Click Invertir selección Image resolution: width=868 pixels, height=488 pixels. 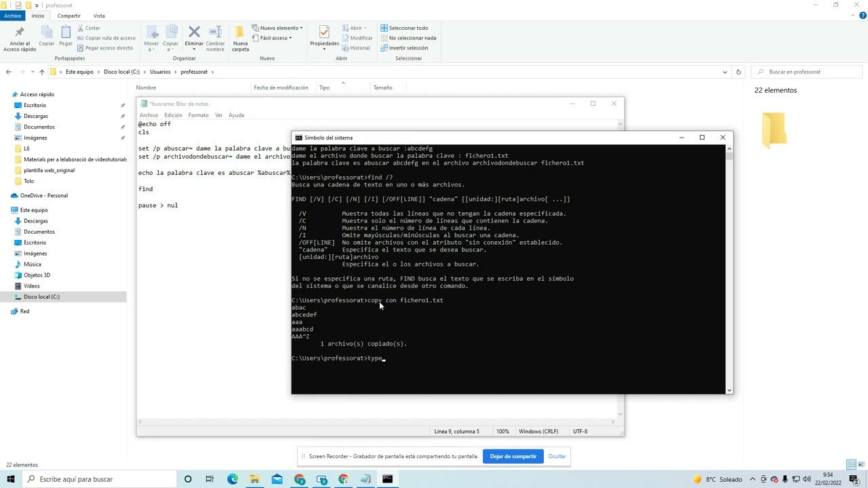pyautogui.click(x=404, y=48)
